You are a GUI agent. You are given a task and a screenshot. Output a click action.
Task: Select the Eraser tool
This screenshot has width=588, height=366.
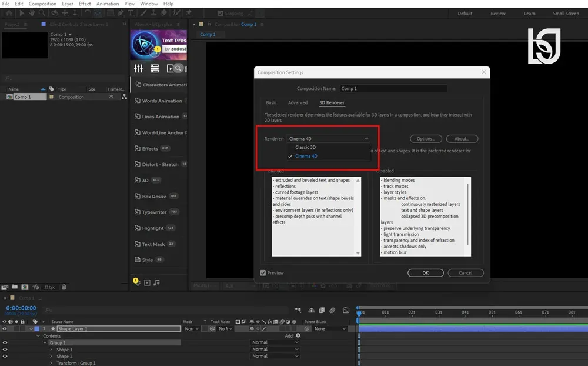164,13
